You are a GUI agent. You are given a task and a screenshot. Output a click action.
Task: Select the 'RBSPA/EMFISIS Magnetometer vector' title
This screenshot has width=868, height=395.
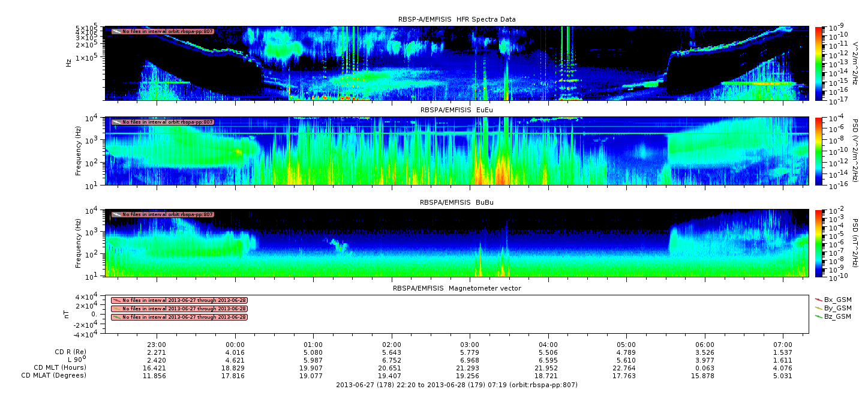(456, 288)
